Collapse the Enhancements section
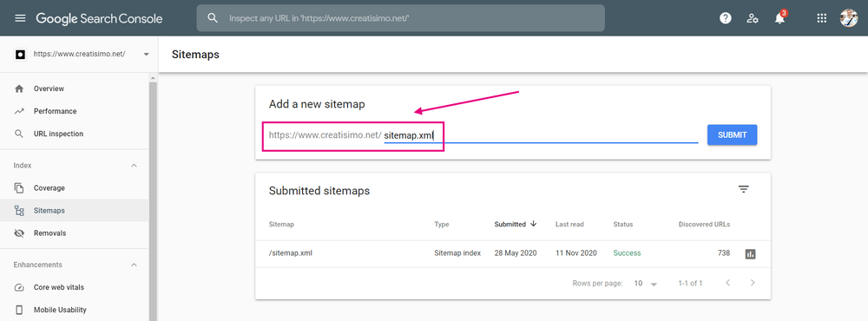868x321 pixels. point(134,265)
